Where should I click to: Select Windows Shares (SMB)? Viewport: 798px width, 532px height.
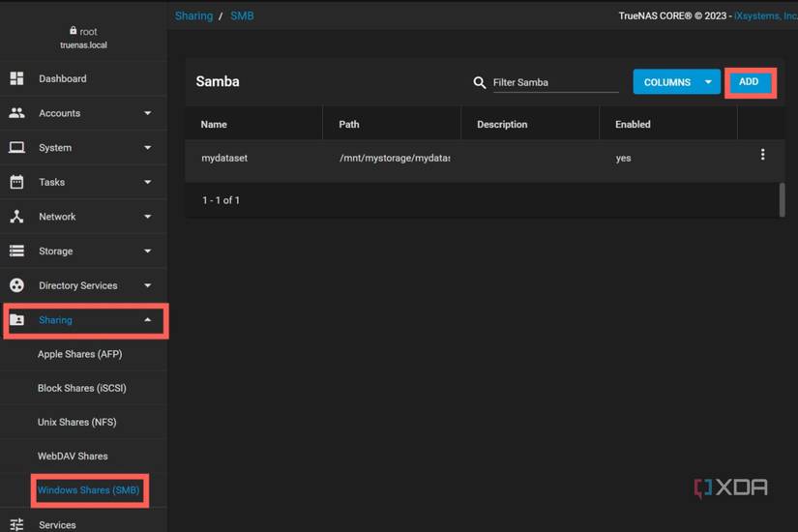click(x=89, y=490)
